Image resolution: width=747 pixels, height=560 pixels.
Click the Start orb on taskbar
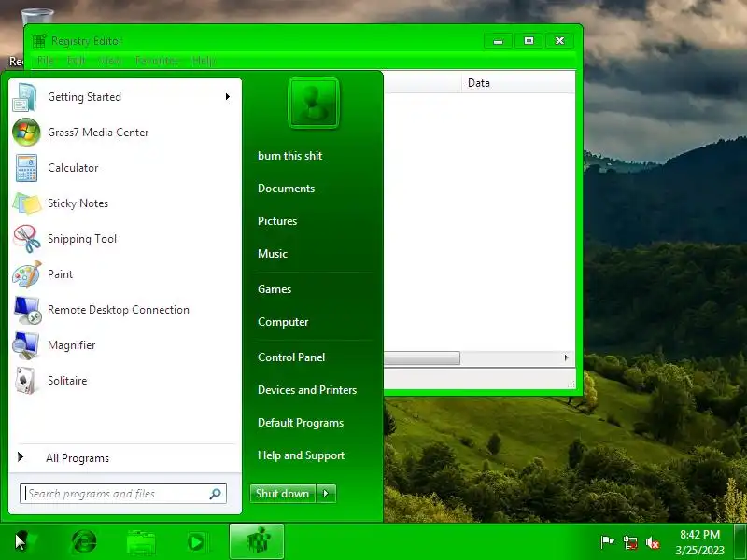coord(25,541)
